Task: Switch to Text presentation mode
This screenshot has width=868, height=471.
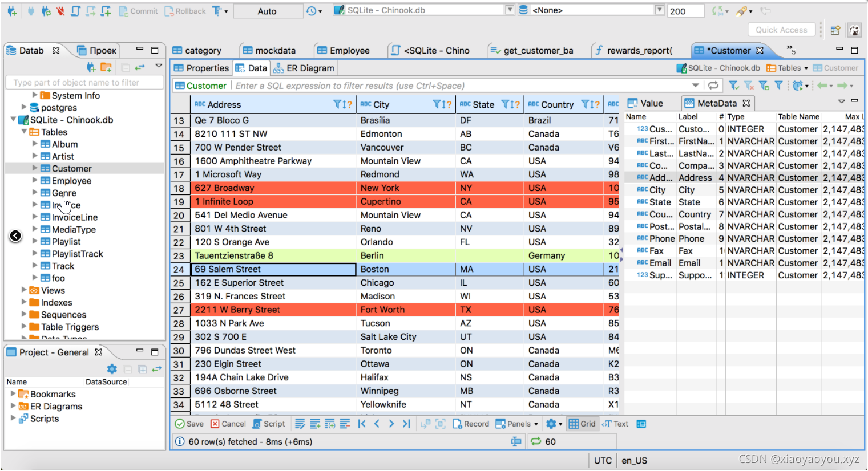Action: [615, 424]
